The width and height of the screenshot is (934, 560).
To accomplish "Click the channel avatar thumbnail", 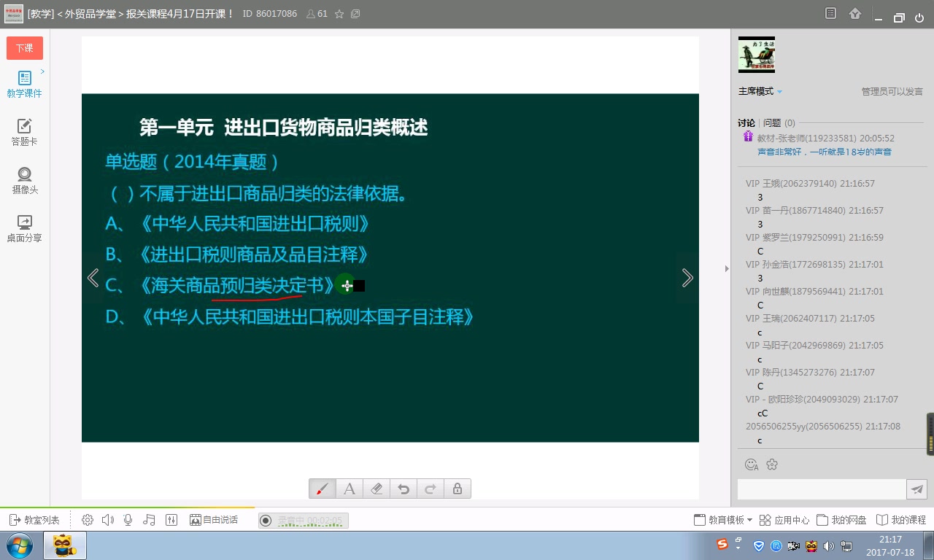I will 757,55.
